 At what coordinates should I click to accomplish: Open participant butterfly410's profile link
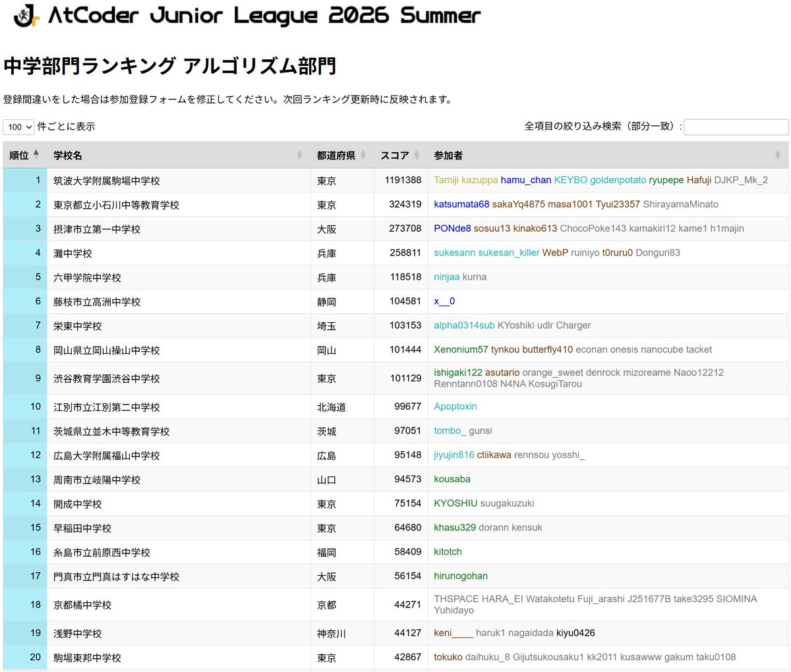pos(548,349)
